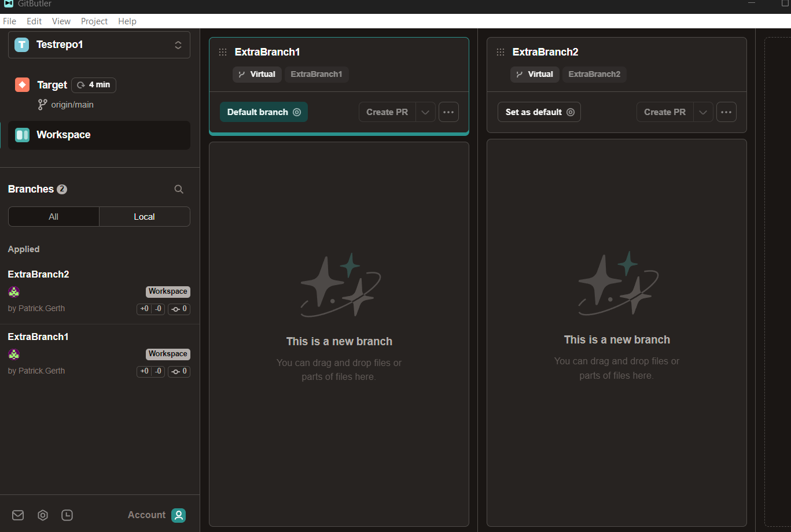This screenshot has width=791, height=532.
Task: Open ExtraBranch2 Create PR dropdown arrow
Action: pyautogui.click(x=703, y=112)
